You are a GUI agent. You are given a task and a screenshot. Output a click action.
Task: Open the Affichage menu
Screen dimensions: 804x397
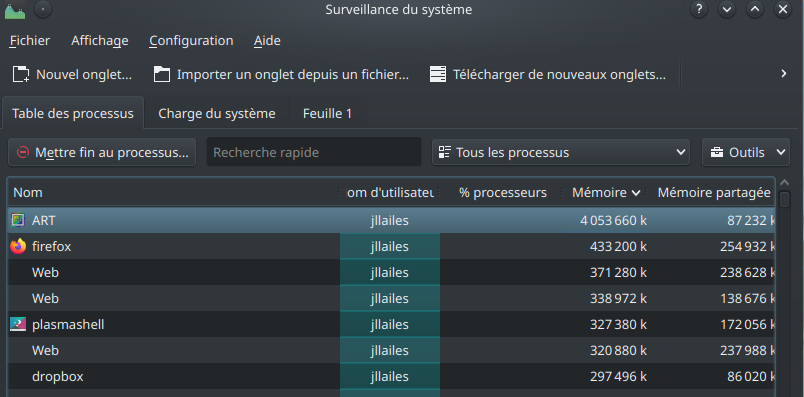(x=99, y=41)
